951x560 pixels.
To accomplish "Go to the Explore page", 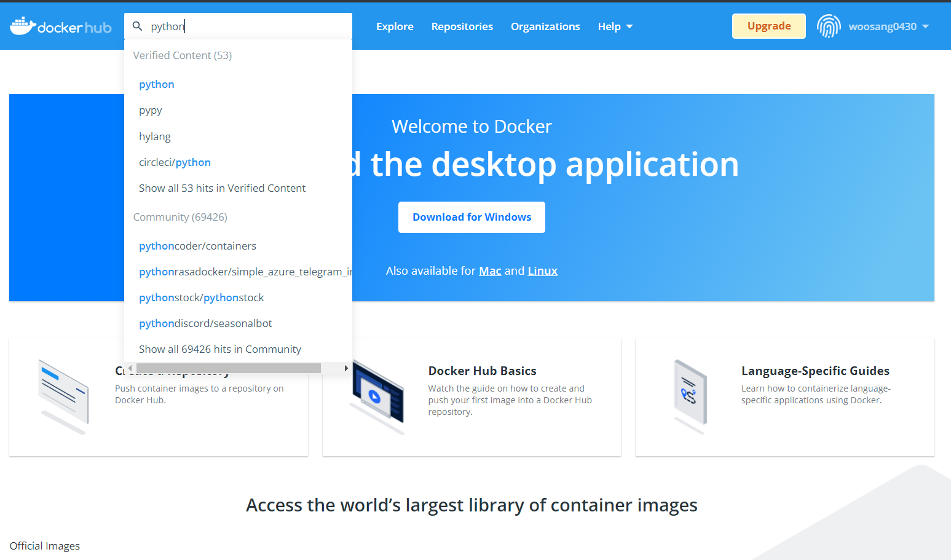I will 395,26.
